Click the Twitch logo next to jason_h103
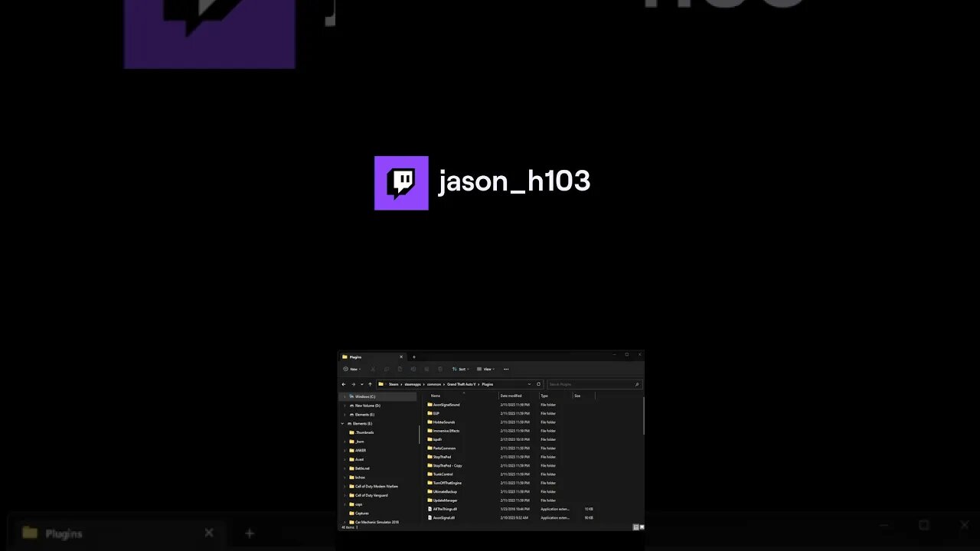The width and height of the screenshot is (980, 551). tap(401, 183)
